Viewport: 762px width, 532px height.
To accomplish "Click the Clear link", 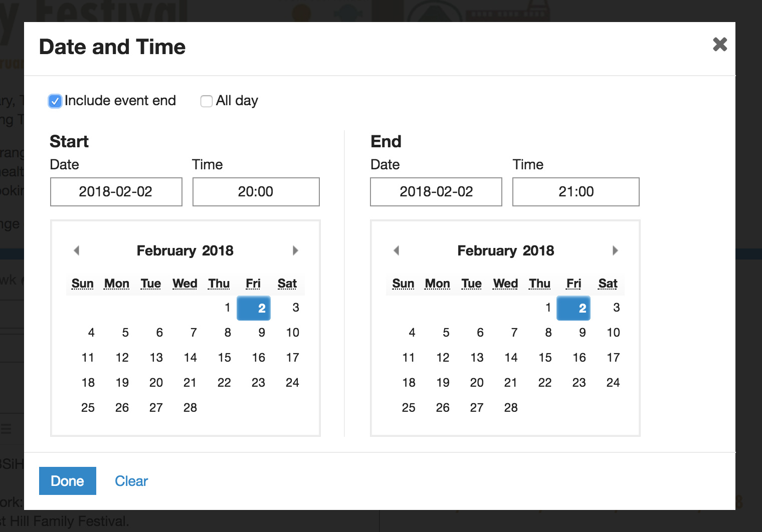I will [131, 481].
